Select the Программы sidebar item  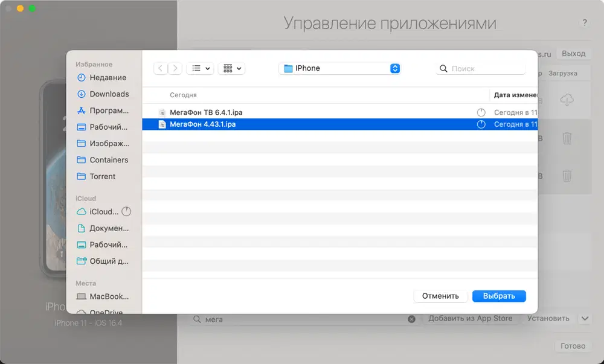pos(102,110)
